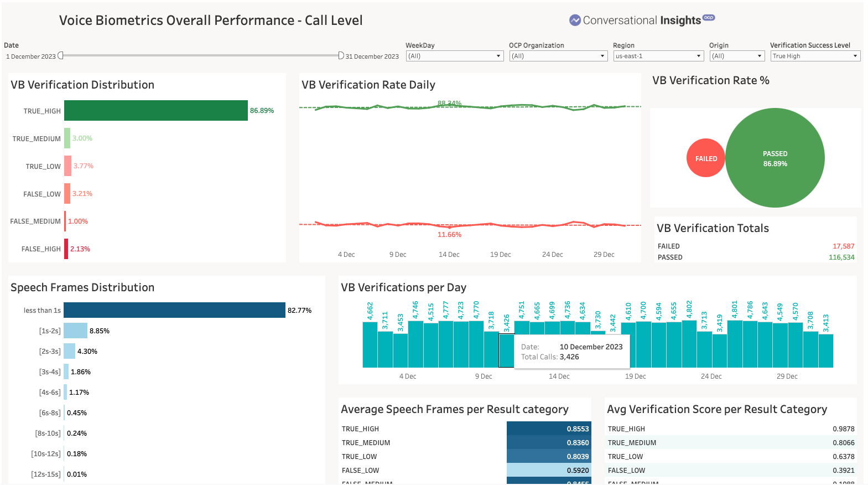Open the Region us-east-1 dropdown
This screenshot has width=868, height=485.
[x=658, y=56]
